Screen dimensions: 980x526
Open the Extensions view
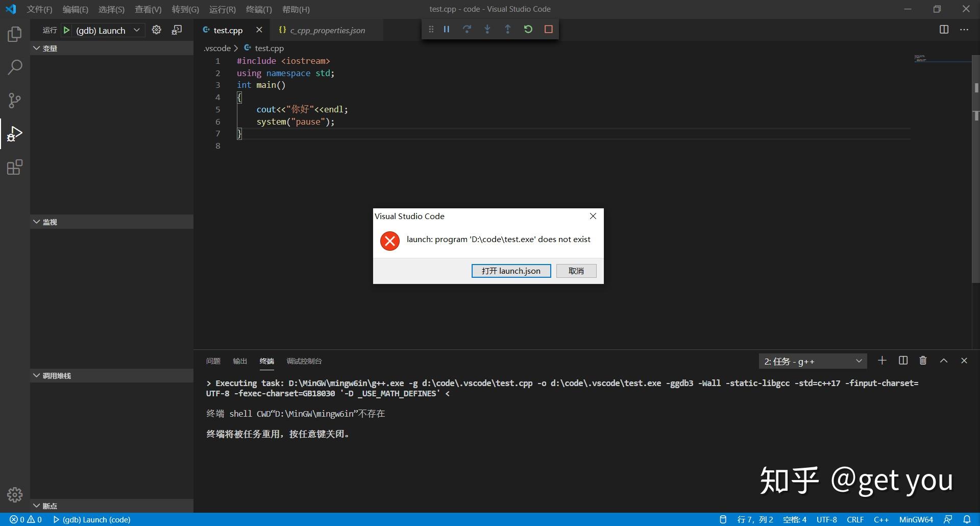tap(14, 167)
